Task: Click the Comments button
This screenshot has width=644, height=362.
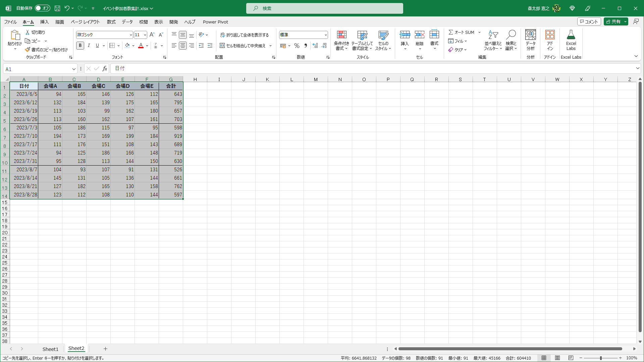Action: click(589, 21)
